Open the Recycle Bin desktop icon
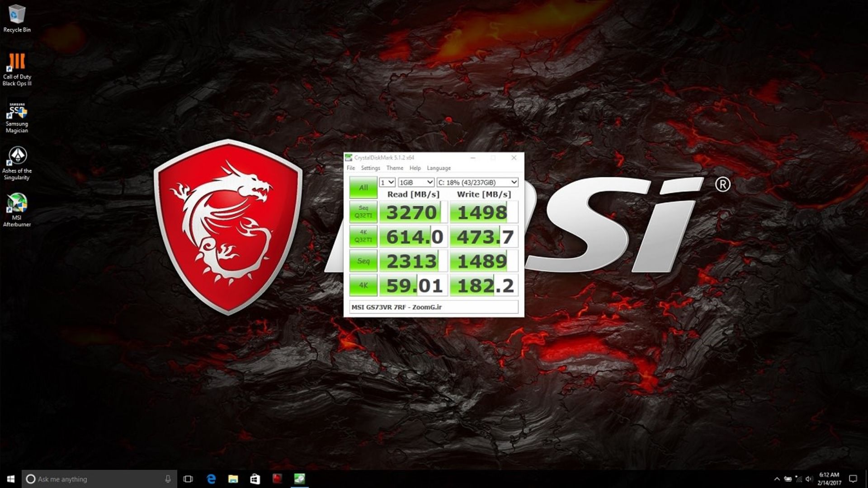The width and height of the screenshot is (868, 488). click(17, 19)
